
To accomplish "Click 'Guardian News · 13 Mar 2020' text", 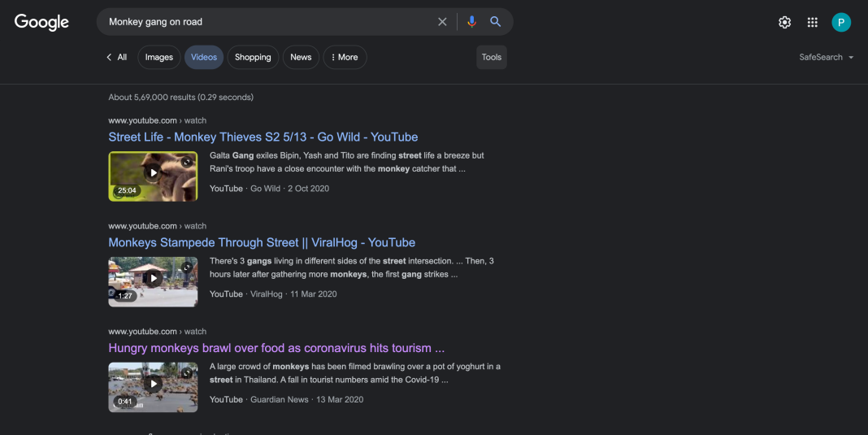I will pos(306,399).
